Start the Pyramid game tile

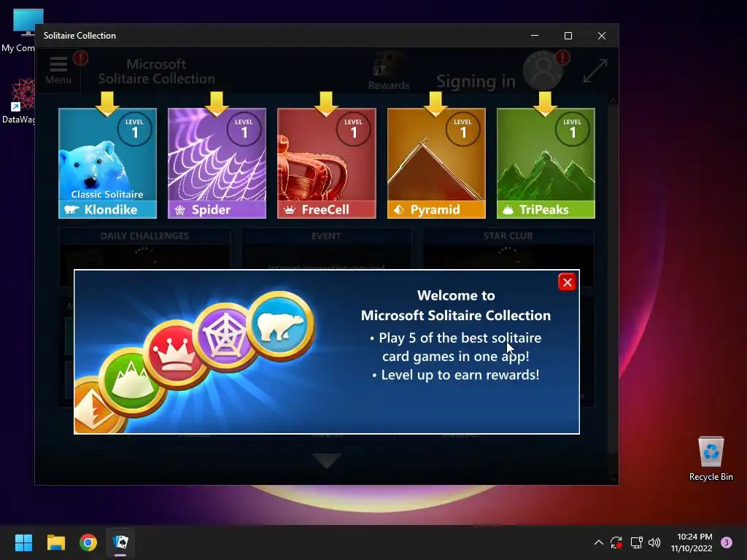click(x=436, y=163)
